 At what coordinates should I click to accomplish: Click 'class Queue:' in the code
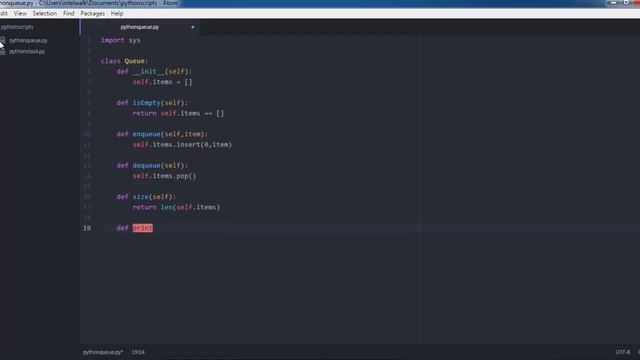pos(124,61)
